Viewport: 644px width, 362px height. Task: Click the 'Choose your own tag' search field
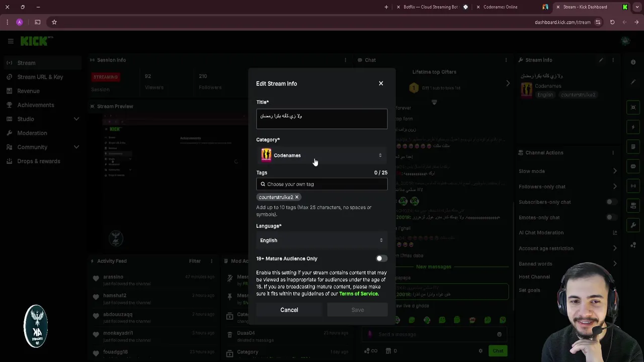pyautogui.click(x=322, y=184)
